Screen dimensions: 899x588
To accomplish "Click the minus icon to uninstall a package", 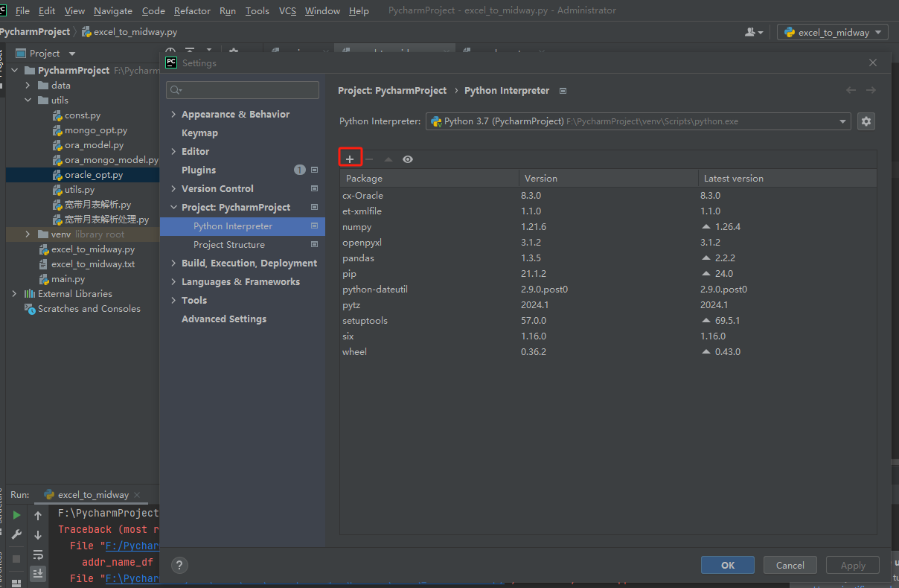I will click(x=368, y=158).
